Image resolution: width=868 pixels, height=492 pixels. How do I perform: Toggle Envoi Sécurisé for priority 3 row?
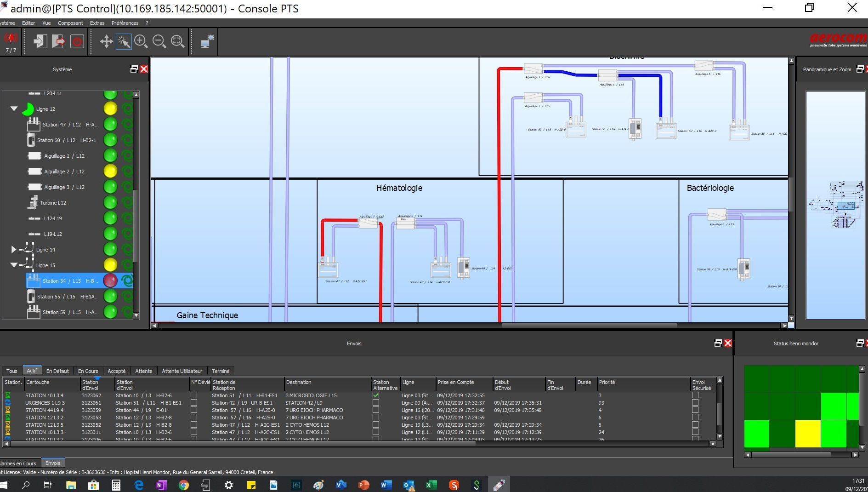click(695, 395)
